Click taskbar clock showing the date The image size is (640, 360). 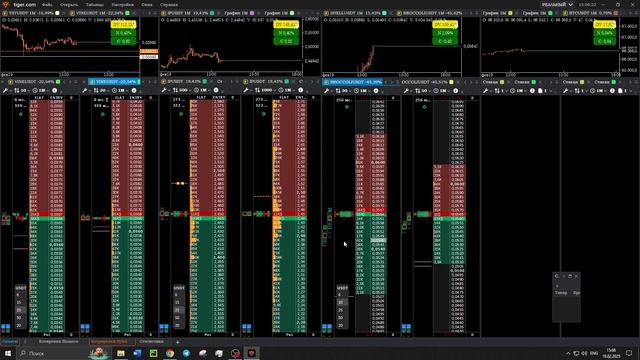pos(611,353)
